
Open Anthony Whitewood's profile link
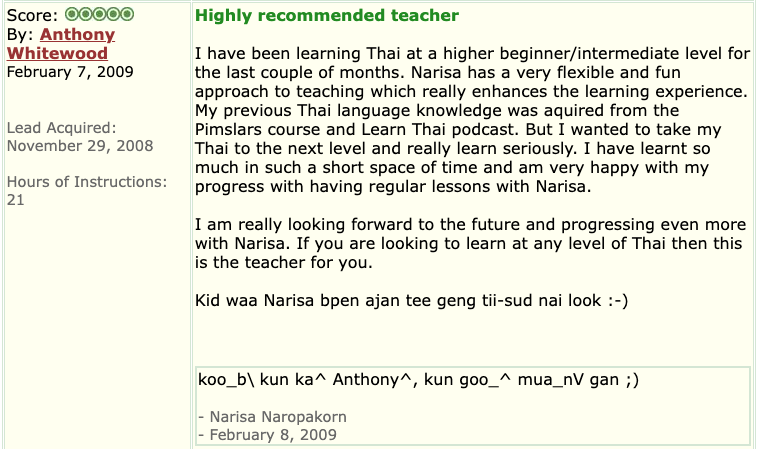[61, 44]
